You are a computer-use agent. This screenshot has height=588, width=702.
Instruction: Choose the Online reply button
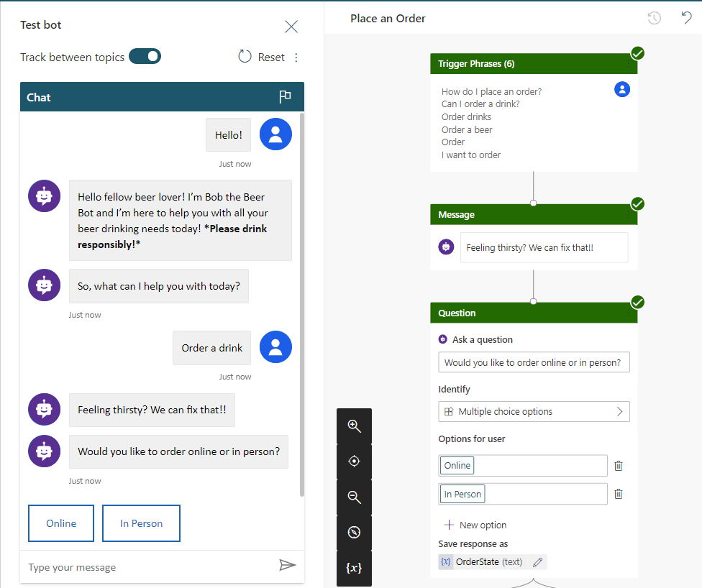coord(61,523)
